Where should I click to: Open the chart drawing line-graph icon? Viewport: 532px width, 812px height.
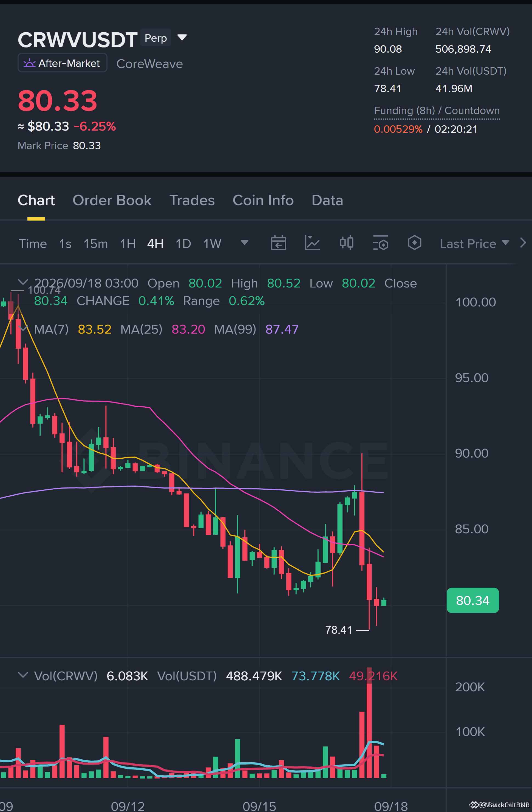click(312, 243)
